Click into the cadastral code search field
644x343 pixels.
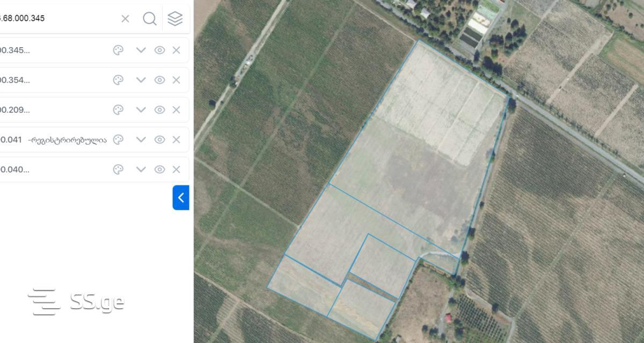54,19
